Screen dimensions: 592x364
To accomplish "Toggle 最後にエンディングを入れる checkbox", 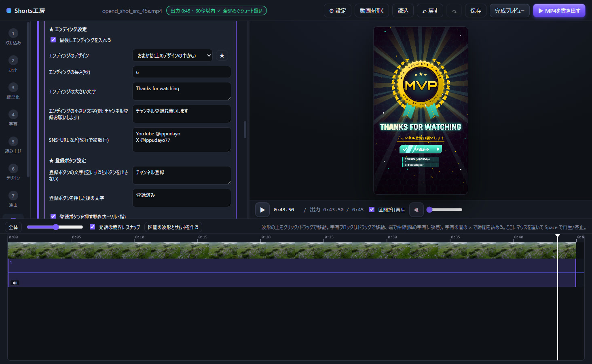I will pos(53,40).
